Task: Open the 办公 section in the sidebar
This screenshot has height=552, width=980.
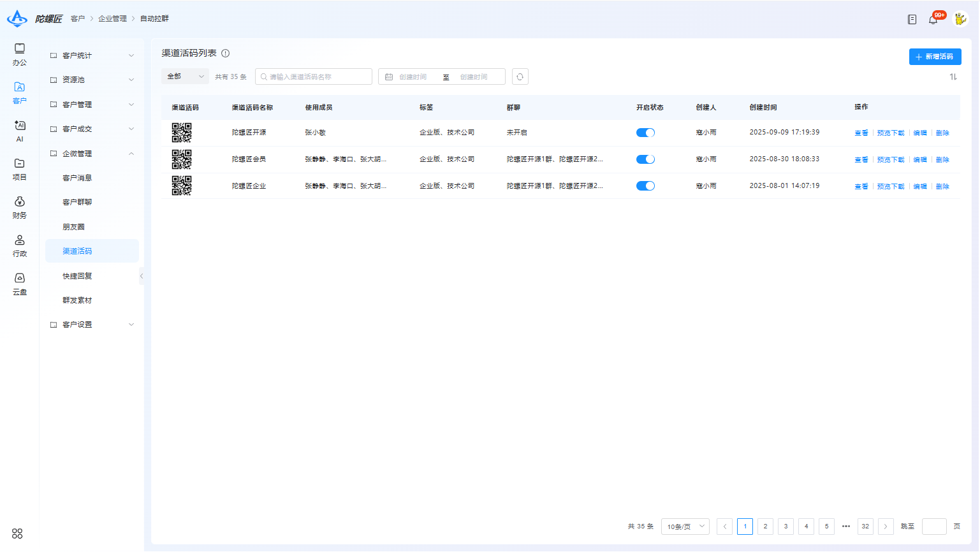Action: (20, 55)
